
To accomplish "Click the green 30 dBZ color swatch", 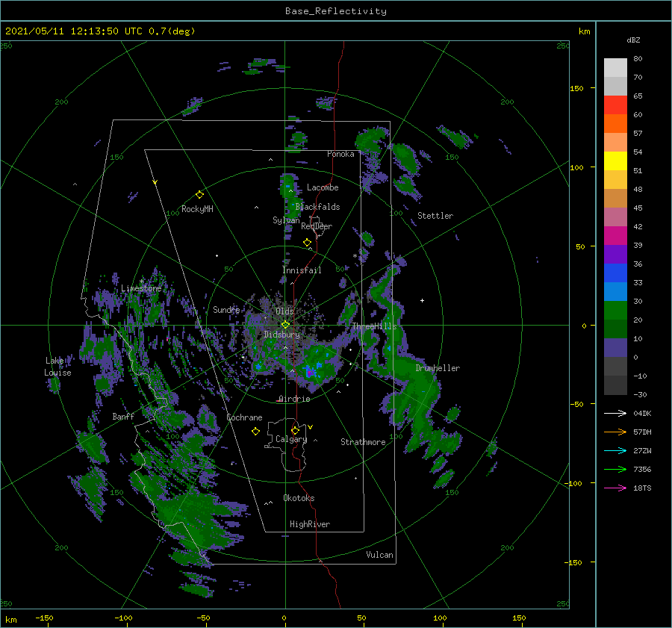I will 615,311.
